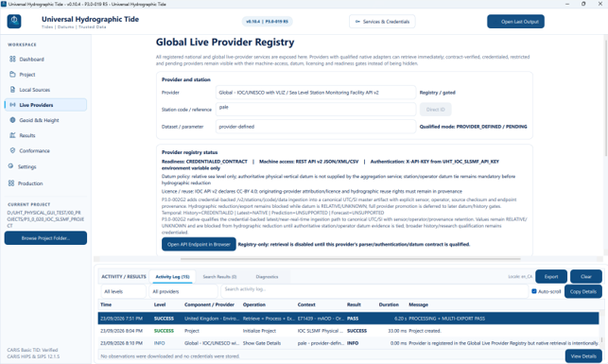Screen dimensions: 608x364
Task: Click the horizontal scrollbar under registry panel
Action: [350, 258]
